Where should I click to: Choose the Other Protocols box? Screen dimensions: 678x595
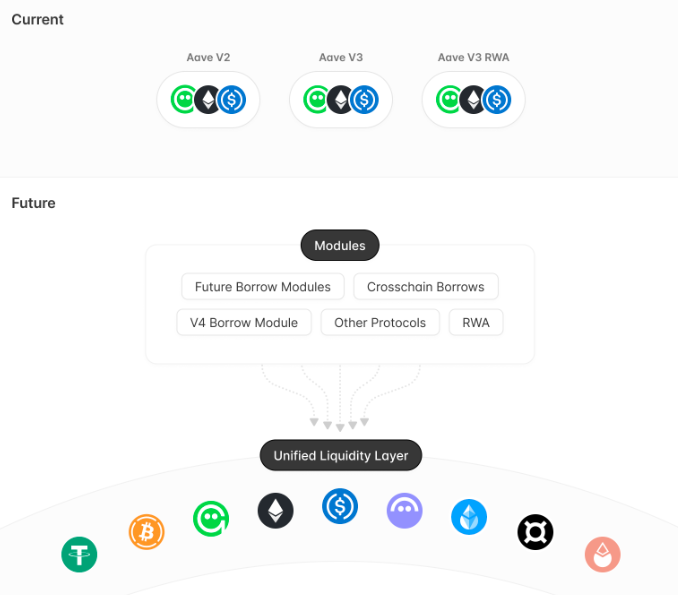(380, 323)
